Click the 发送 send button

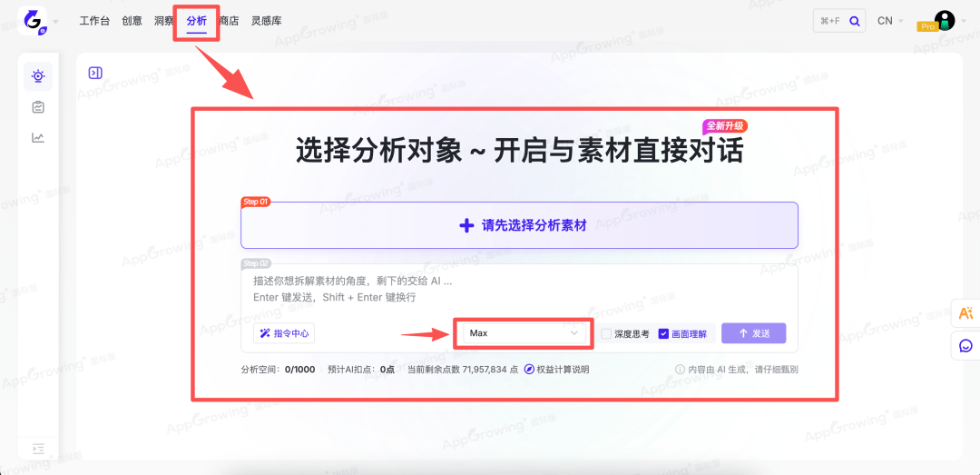pyautogui.click(x=754, y=333)
